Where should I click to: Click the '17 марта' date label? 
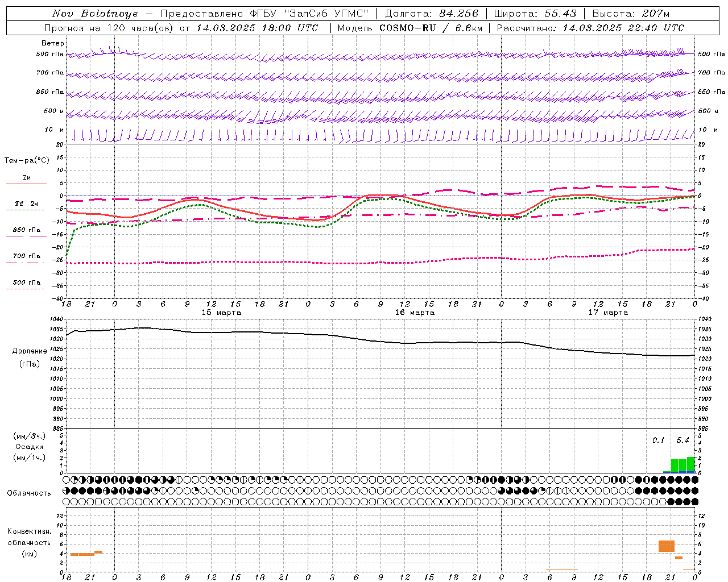(608, 313)
